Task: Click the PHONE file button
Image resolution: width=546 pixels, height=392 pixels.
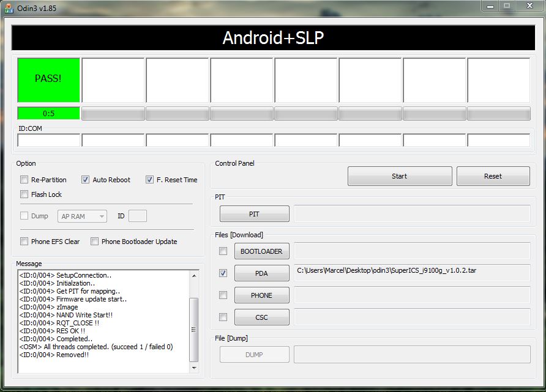Action: tap(261, 295)
